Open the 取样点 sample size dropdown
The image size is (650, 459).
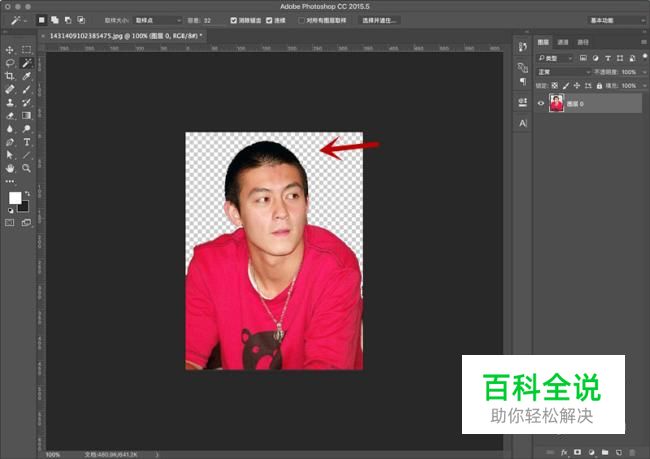[x=158, y=20]
